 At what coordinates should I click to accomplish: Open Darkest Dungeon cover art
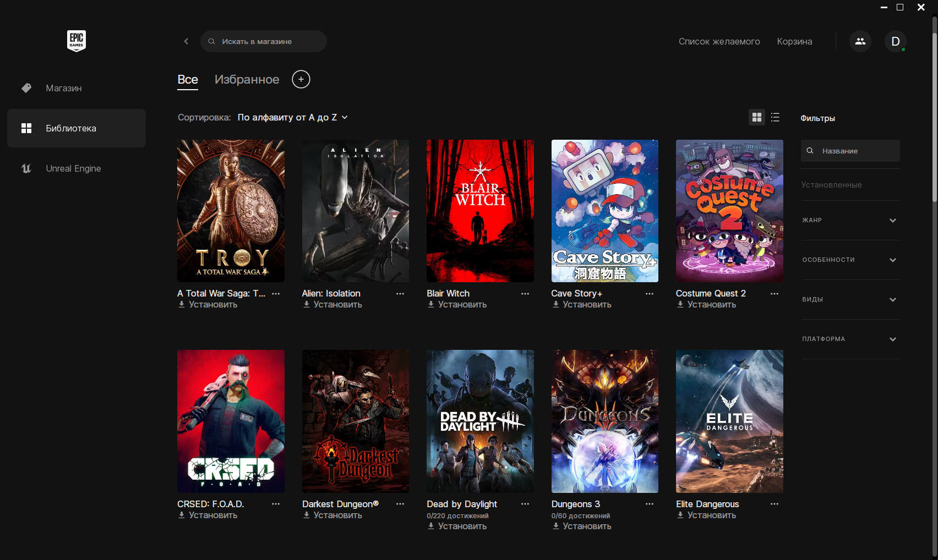click(x=356, y=421)
